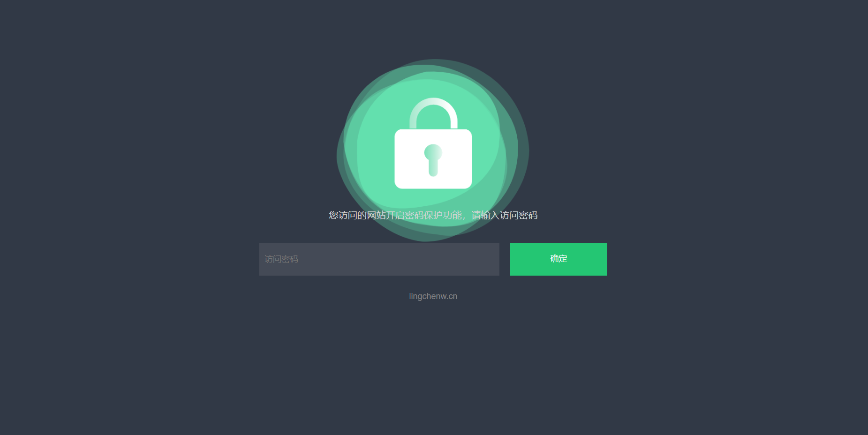Click the 请输入访问密码 instruction text
Viewport: 868px width, 435px height.
(x=505, y=215)
